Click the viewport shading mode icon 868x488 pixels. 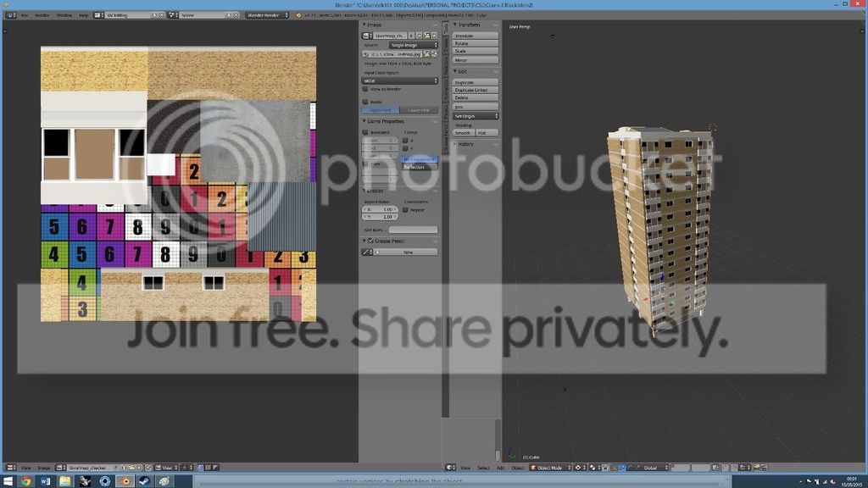point(580,468)
